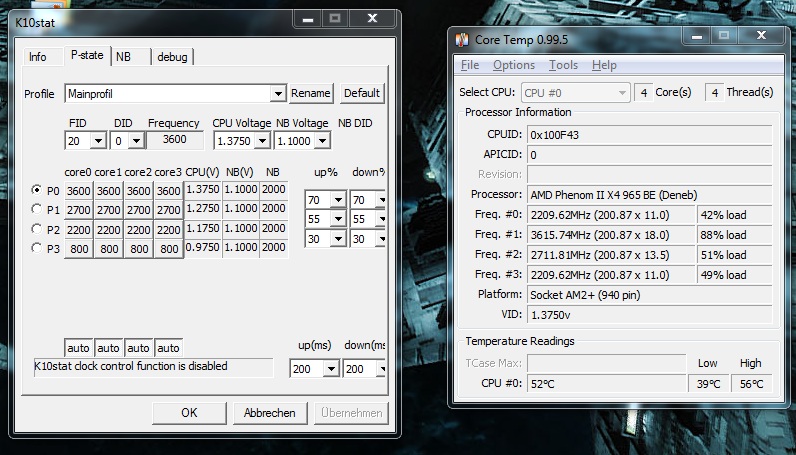Select the P0 radio button
The width and height of the screenshot is (796, 455).
coord(36,190)
